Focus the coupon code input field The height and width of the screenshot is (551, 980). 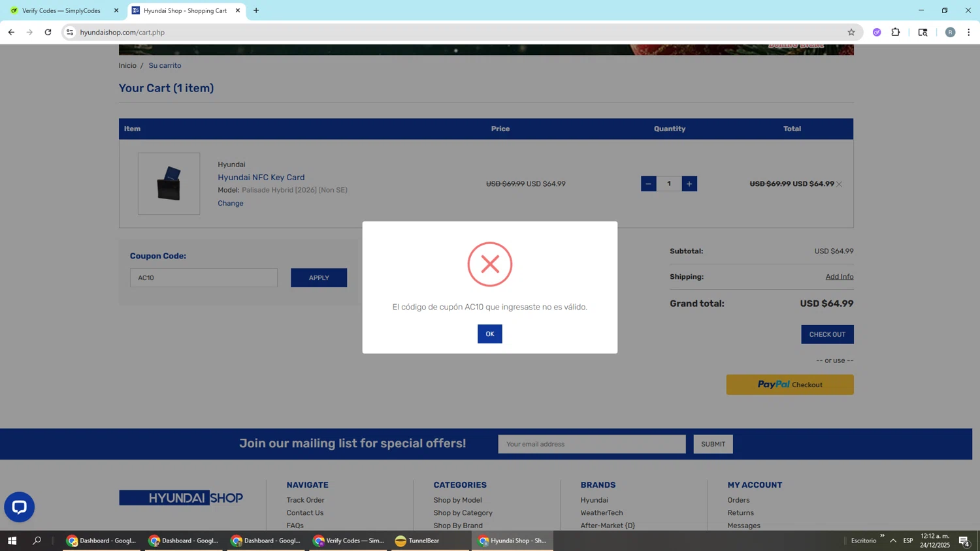point(203,277)
